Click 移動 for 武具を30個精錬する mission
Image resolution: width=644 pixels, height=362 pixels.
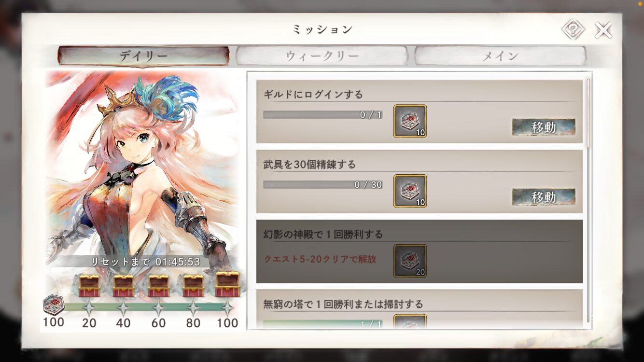(x=544, y=197)
